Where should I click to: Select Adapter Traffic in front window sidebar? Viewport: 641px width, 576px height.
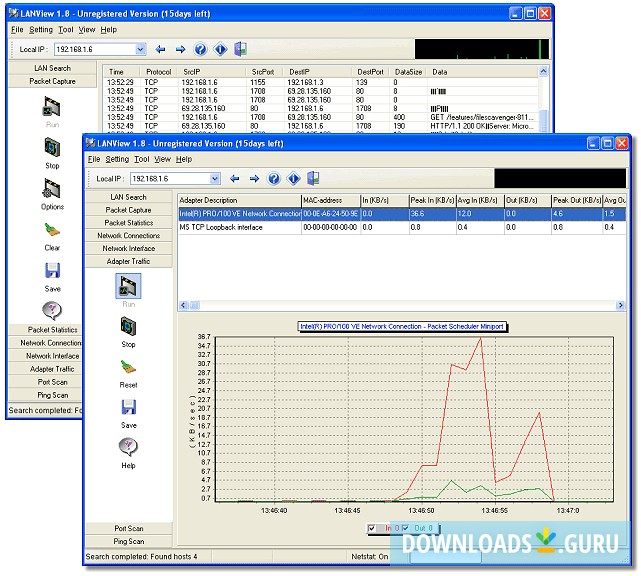coord(128,261)
